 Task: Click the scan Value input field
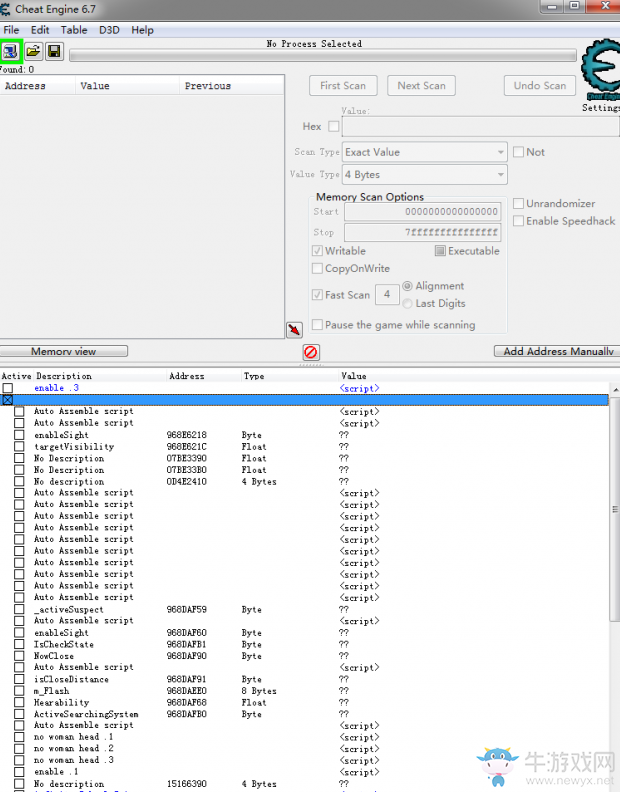click(x=480, y=126)
